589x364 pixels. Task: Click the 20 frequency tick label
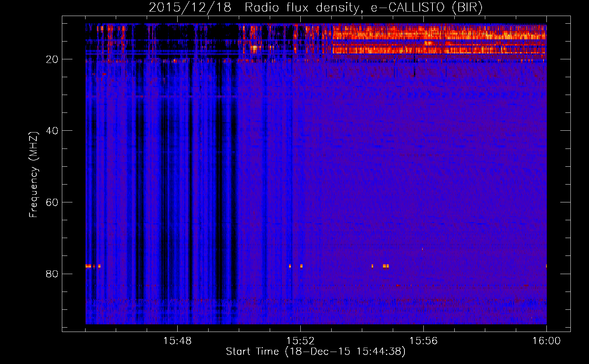pyautogui.click(x=52, y=59)
